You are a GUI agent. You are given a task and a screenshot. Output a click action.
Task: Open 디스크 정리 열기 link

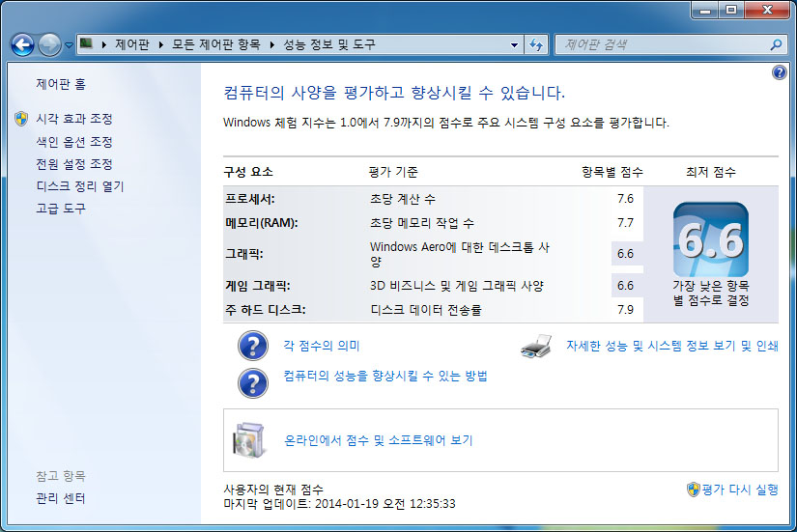(x=80, y=186)
